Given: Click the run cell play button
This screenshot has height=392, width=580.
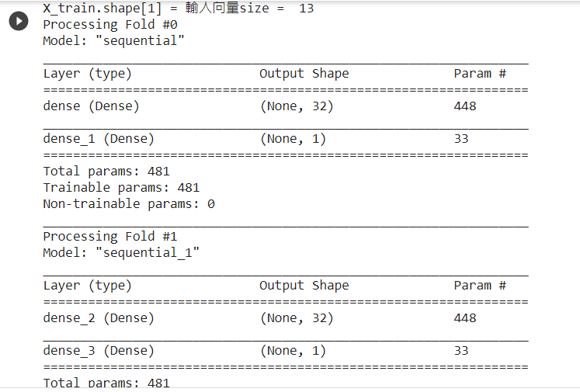Looking at the screenshot, I should coord(18,22).
